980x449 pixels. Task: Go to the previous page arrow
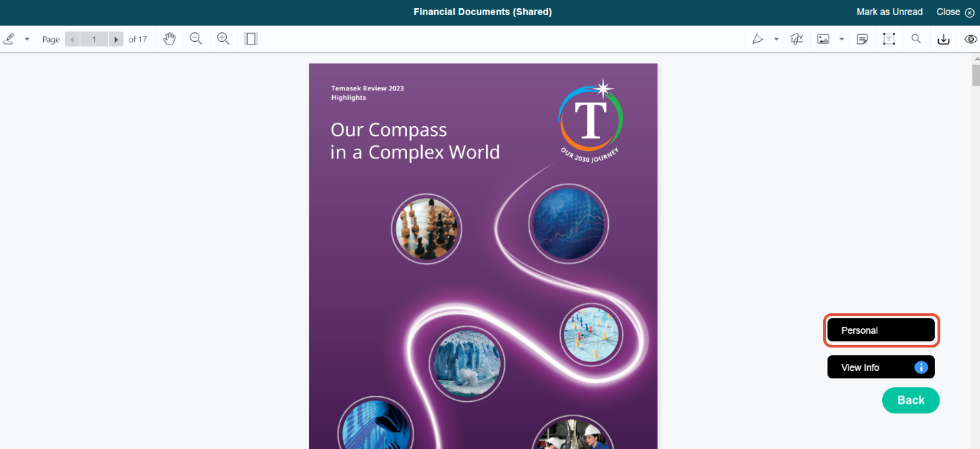73,39
